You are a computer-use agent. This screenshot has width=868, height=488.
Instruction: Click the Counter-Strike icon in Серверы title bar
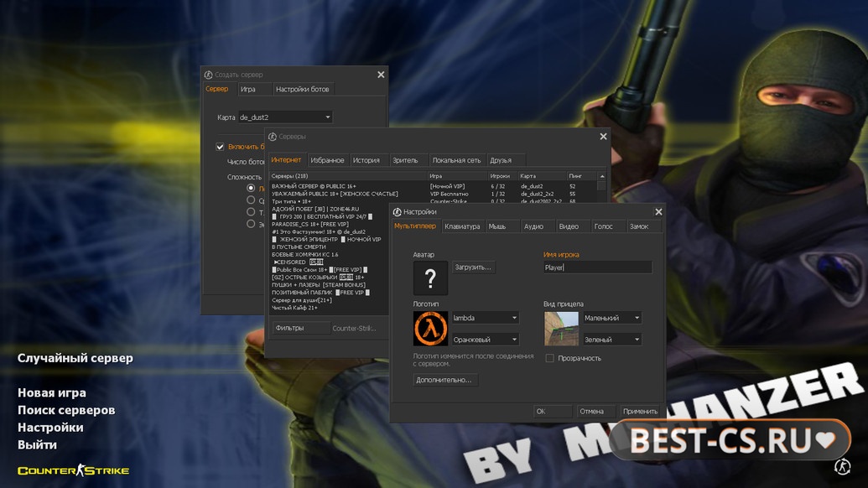click(273, 137)
